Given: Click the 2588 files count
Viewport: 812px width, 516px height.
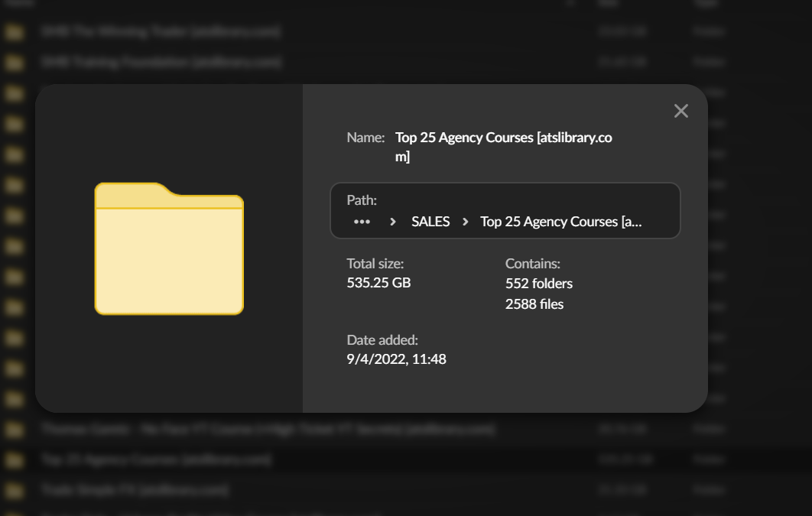Looking at the screenshot, I should pyautogui.click(x=534, y=304).
